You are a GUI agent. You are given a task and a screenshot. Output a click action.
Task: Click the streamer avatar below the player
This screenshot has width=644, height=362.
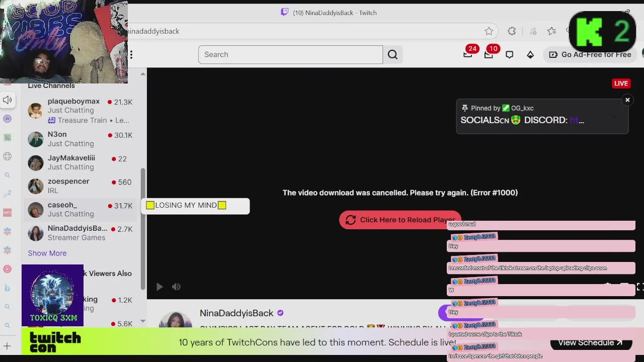pyautogui.click(x=176, y=320)
